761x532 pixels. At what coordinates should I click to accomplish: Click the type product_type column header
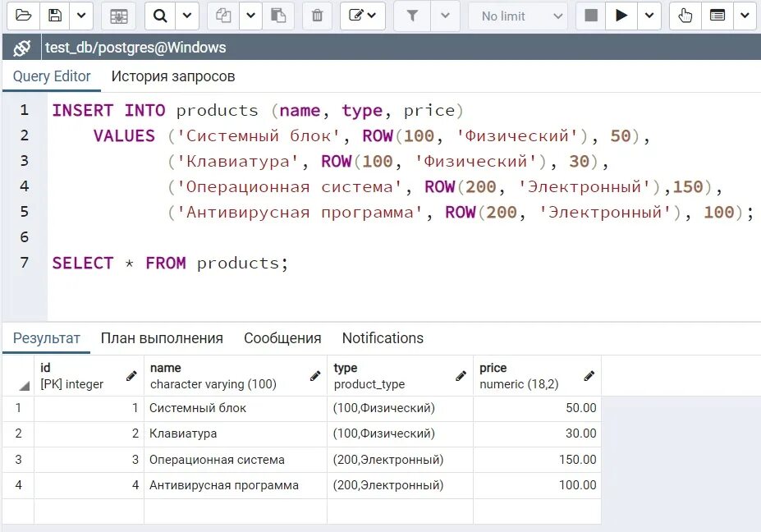coord(400,376)
